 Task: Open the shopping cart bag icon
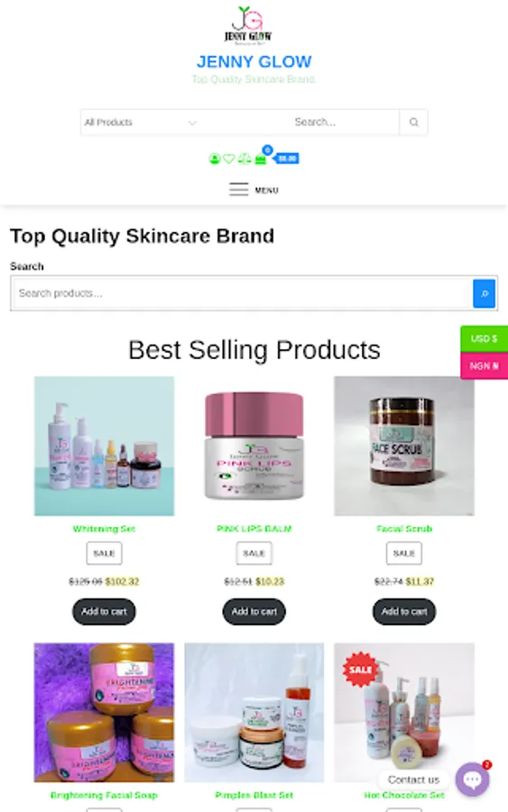click(261, 159)
